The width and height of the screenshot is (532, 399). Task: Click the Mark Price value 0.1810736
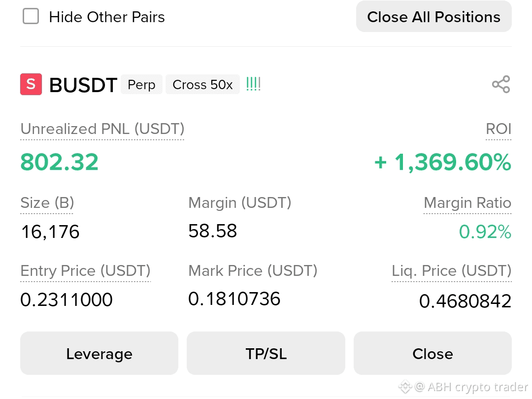[x=234, y=299]
